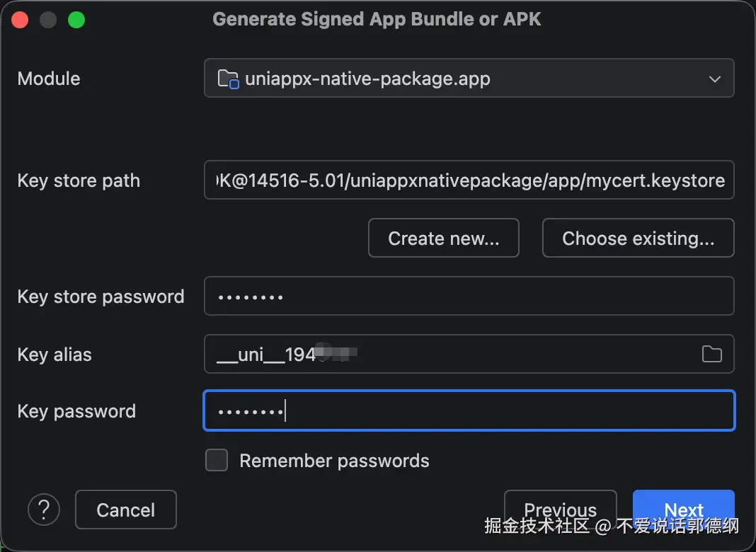This screenshot has width=756, height=552.
Task: Click into the Key password field
Action: (469, 411)
